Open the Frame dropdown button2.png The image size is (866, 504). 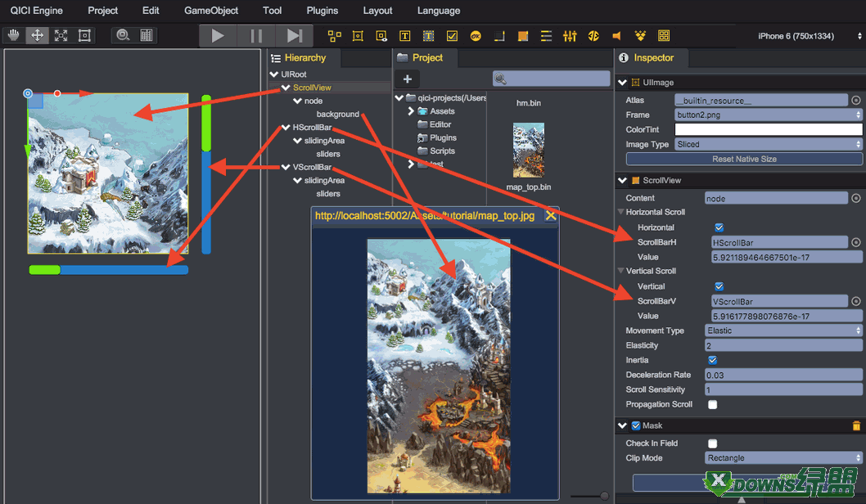click(769, 115)
